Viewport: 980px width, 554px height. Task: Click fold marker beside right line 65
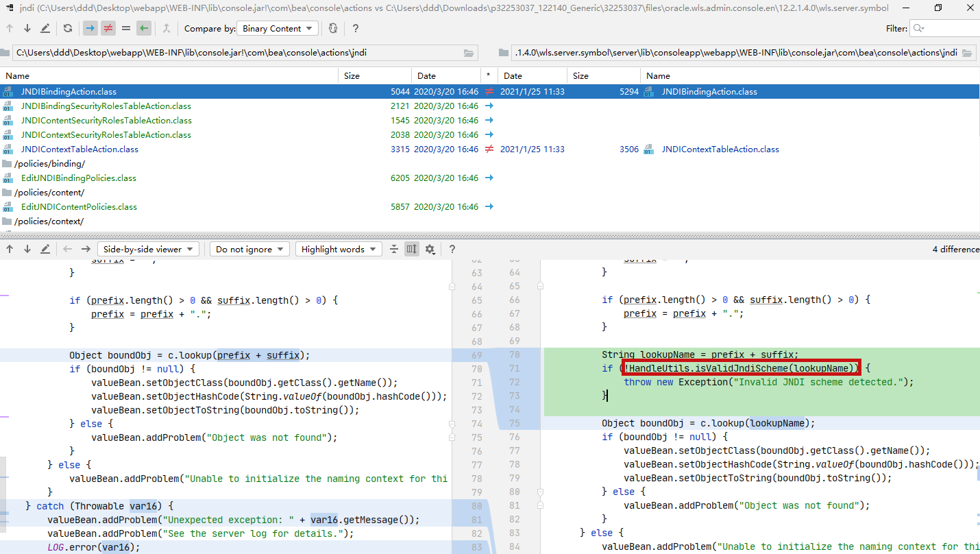540,287
